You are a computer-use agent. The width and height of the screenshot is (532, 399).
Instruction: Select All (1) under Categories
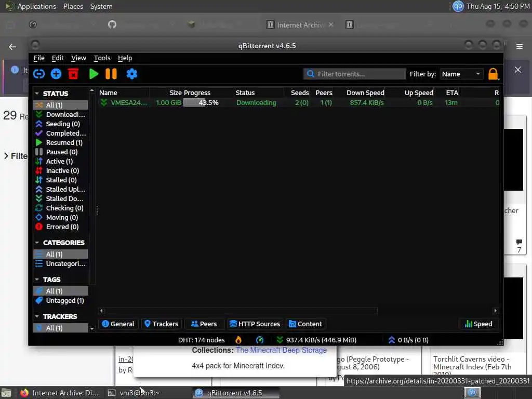pyautogui.click(x=61, y=254)
